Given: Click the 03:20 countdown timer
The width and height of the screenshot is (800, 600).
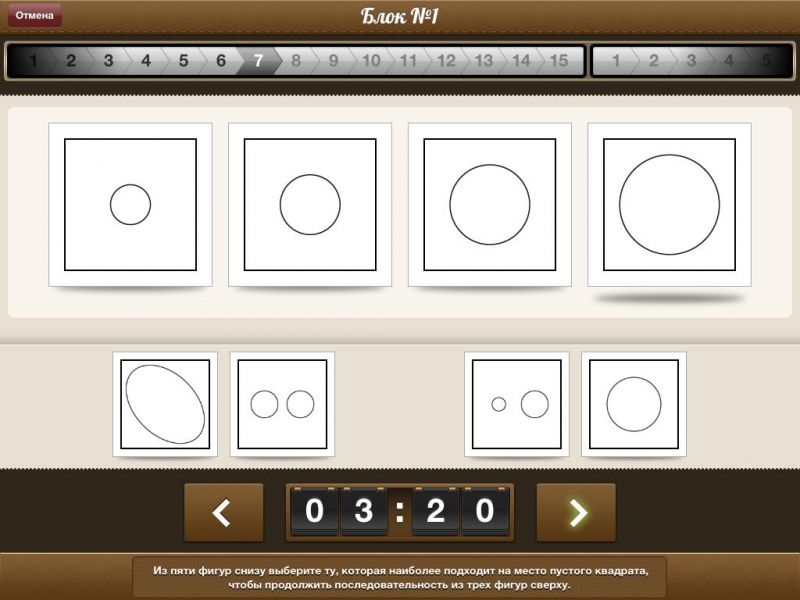Looking at the screenshot, I should [x=400, y=512].
